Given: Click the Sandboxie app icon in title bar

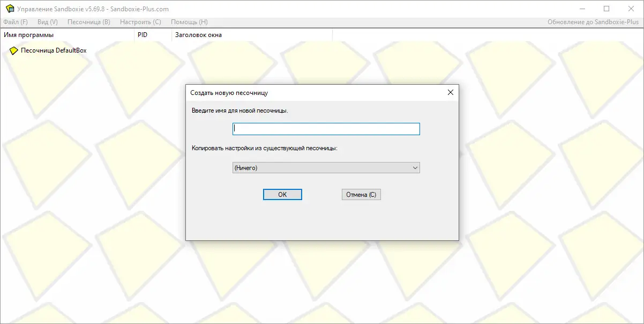Looking at the screenshot, I should tap(10, 9).
